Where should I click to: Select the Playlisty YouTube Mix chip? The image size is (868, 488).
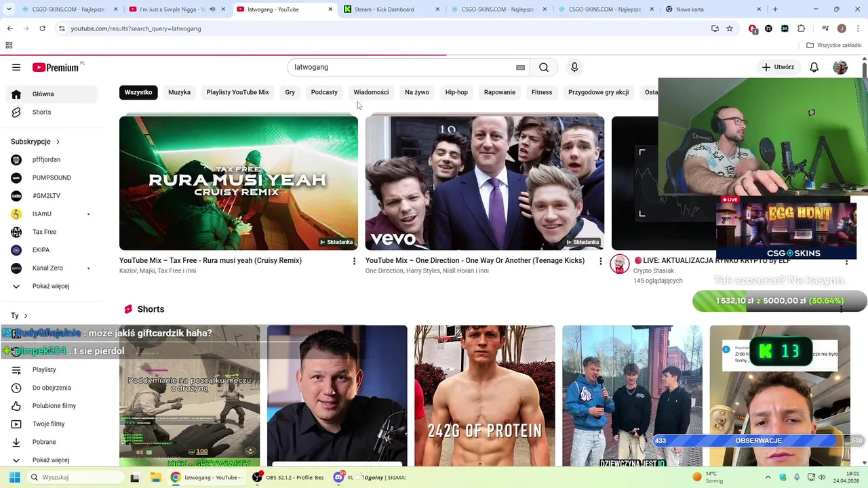pyautogui.click(x=238, y=92)
